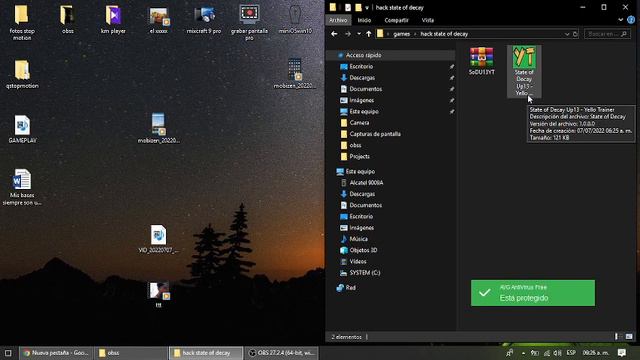Expand the Explorer ribbon with the chevron
Image resolution: width=640 pixels, height=360 pixels.
pos(620,20)
